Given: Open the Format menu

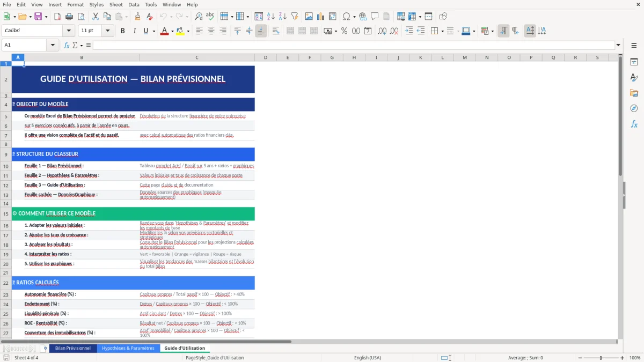Looking at the screenshot, I should tap(75, 4).
